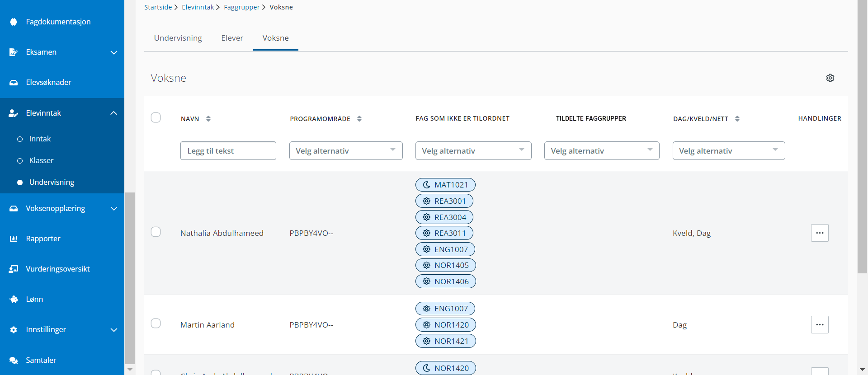Select the Nathalia Abdulhameed row checkbox
The height and width of the screenshot is (375, 868).
tap(156, 232)
